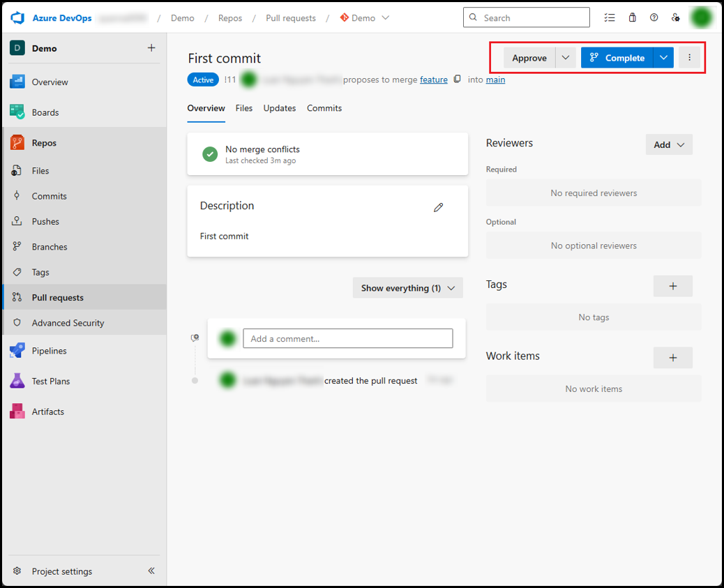Open the help question mark icon
The height and width of the screenshot is (588, 724).
654,17
